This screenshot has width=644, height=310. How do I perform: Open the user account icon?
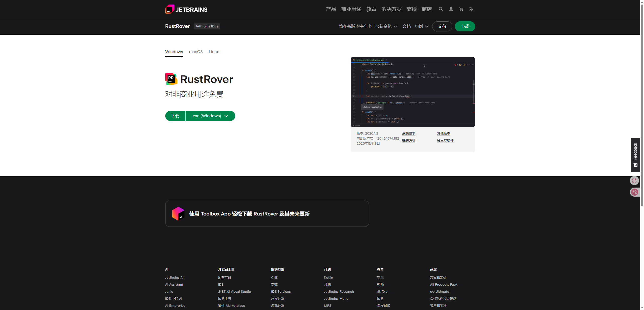[451, 9]
